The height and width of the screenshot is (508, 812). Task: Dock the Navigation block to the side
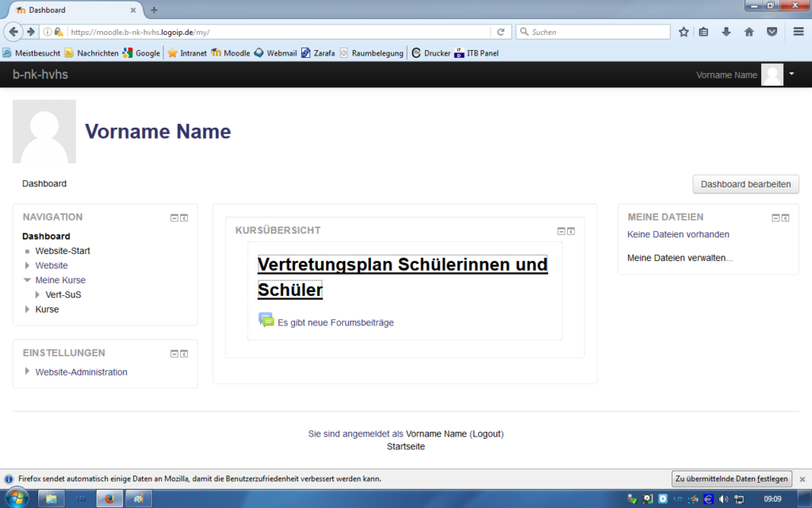coord(184,218)
